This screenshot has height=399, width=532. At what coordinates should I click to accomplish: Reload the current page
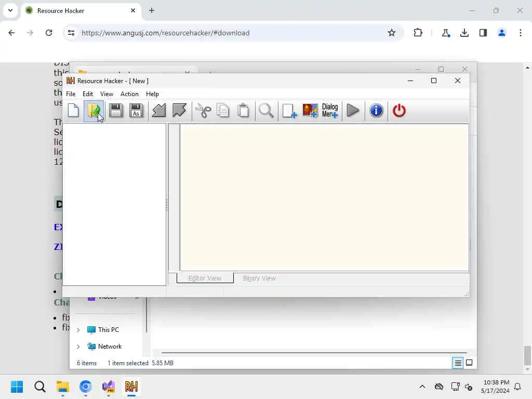[49, 33]
